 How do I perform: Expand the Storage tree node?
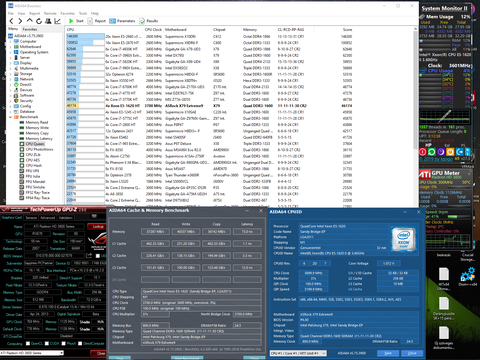[x=10, y=74]
